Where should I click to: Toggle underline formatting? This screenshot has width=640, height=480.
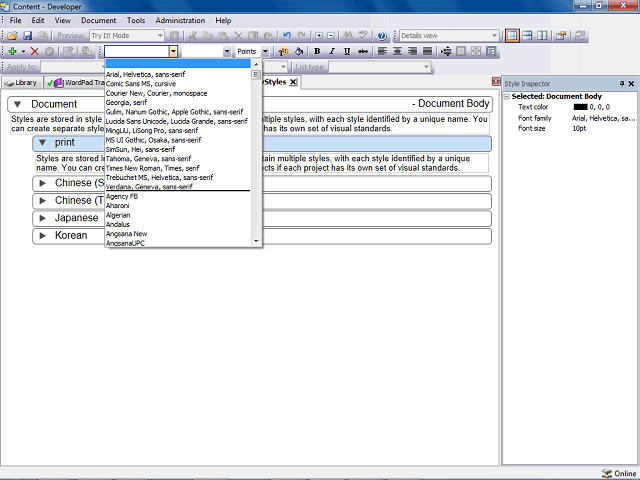point(347,51)
